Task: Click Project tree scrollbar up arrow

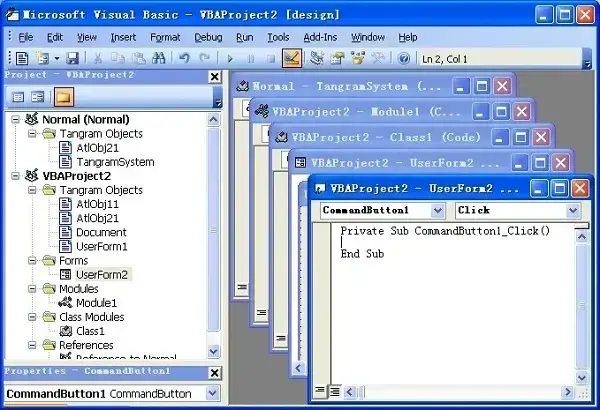Action: pos(214,120)
